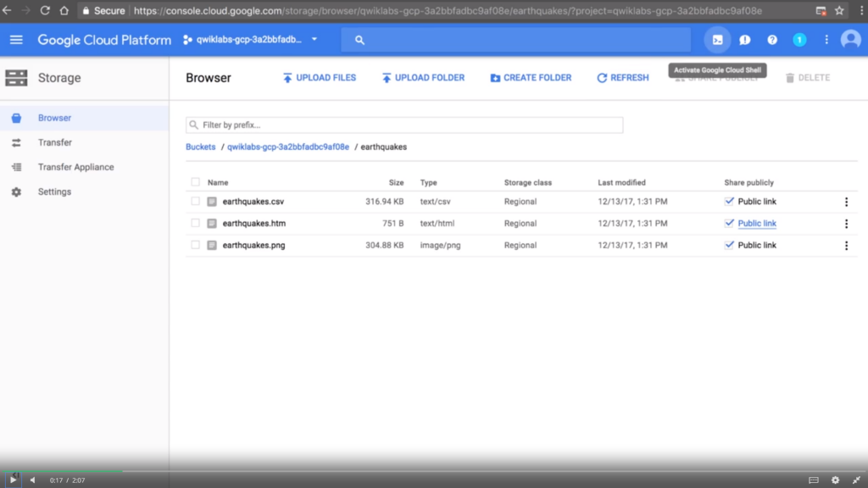Uncheck public sharing for earthquakes.png
This screenshot has height=488, width=868.
[x=729, y=245]
